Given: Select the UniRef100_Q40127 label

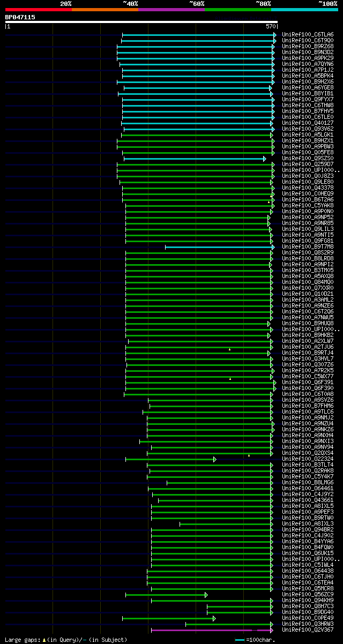Looking at the screenshot, I should pyautogui.click(x=308, y=123).
